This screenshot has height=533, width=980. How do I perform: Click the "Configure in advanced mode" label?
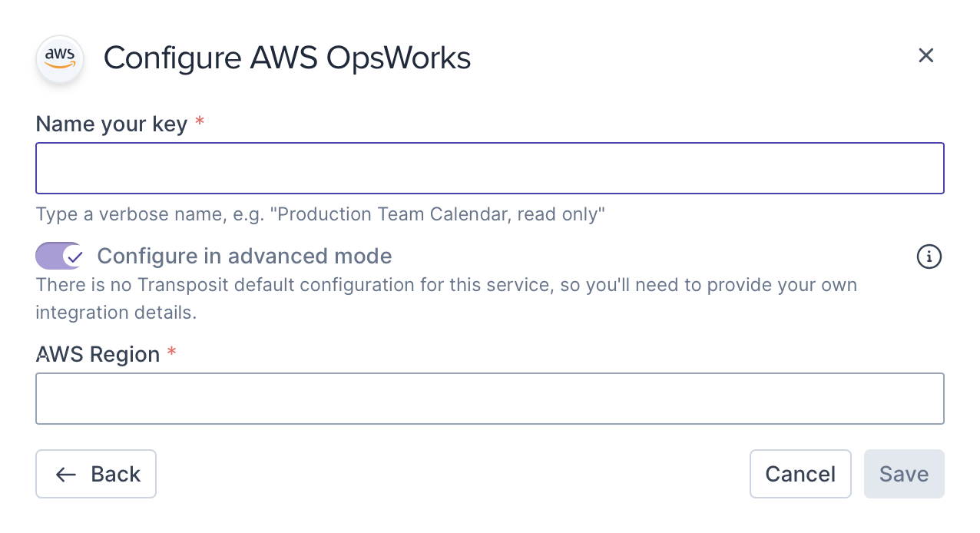tap(244, 257)
